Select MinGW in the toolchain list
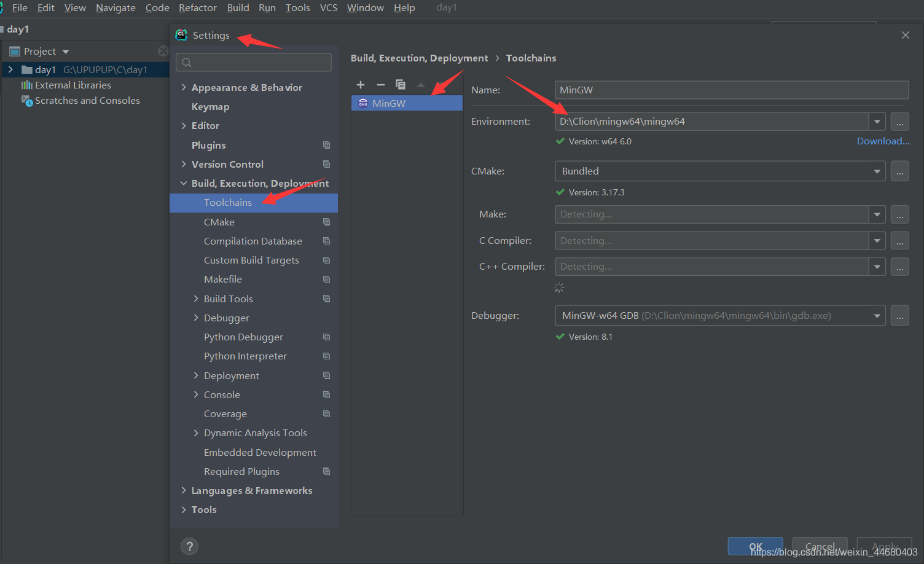 tap(407, 103)
